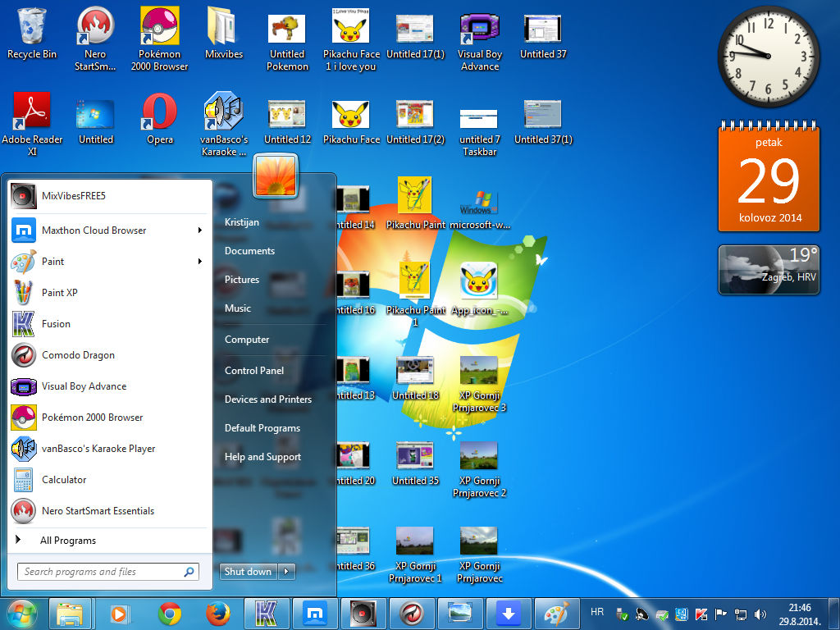Open Devices and Printers
Screen dimensions: 840x630
click(x=268, y=399)
